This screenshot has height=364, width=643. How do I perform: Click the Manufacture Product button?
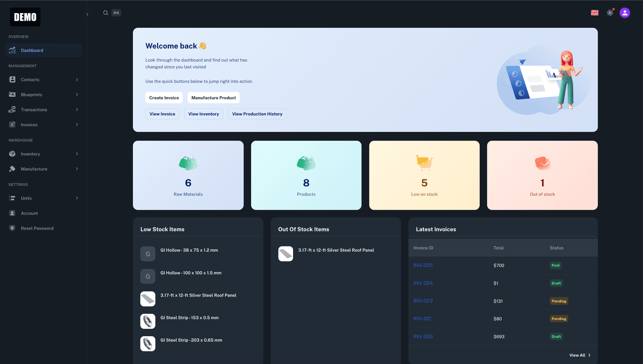[213, 98]
